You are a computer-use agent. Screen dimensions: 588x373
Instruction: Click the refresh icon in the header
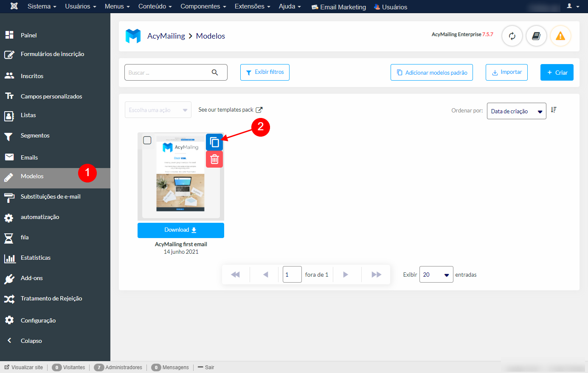[512, 36]
